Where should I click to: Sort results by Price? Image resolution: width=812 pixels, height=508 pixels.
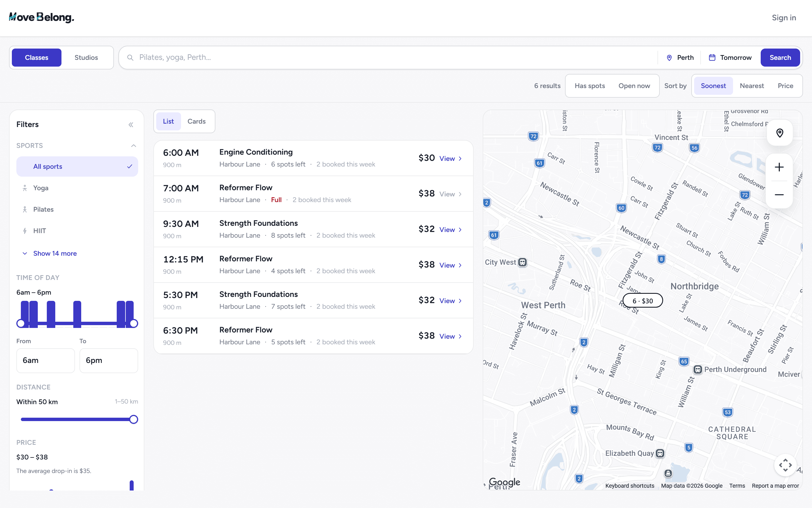(x=785, y=86)
